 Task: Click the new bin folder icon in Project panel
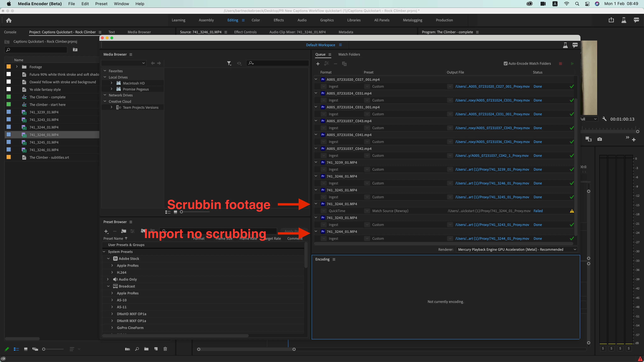pyautogui.click(x=146, y=349)
